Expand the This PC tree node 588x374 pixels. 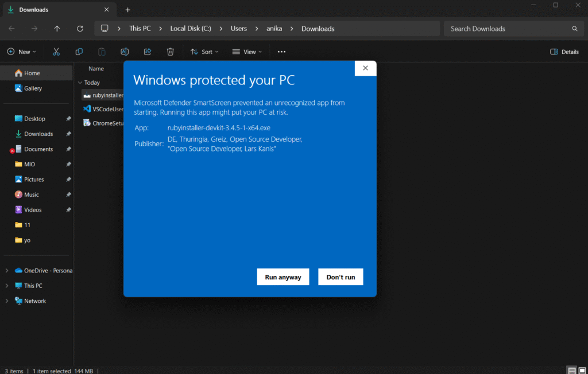coord(7,286)
